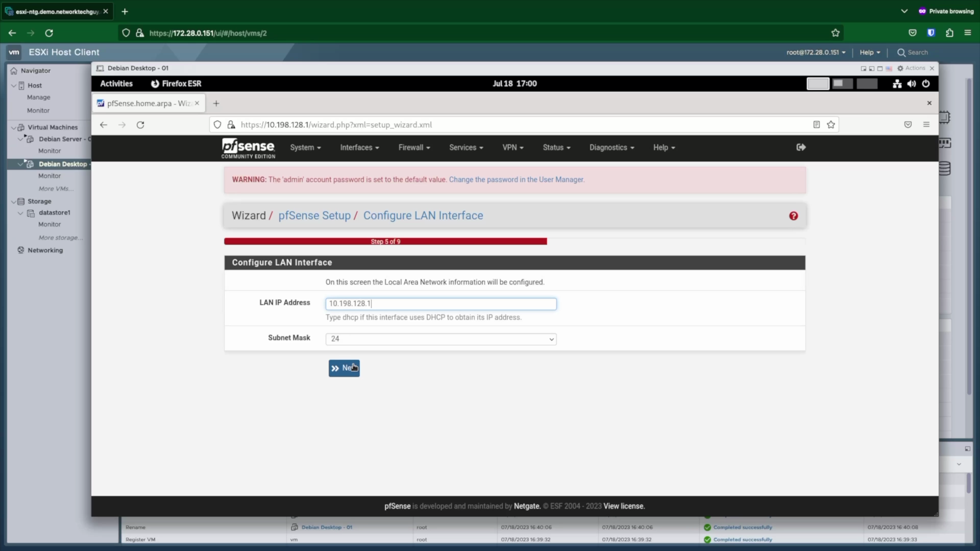Open the Subnet Mask dropdown
Viewport: 980px width, 551px height.
pos(441,339)
